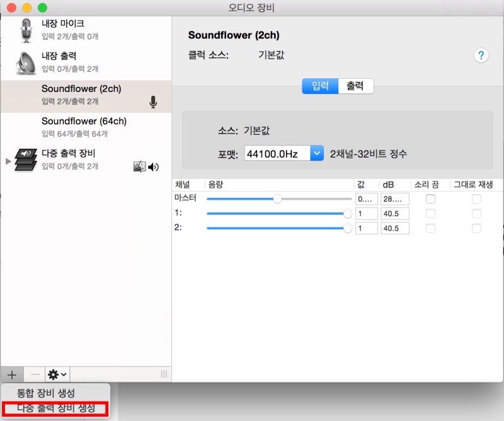Switch to the 입력 tab
504x421 pixels.
[320, 86]
